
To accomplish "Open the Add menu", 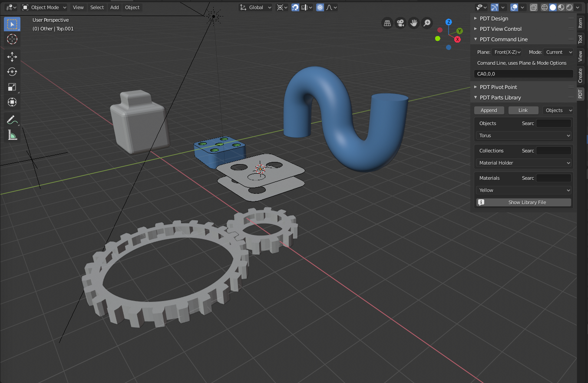I will coord(114,7).
